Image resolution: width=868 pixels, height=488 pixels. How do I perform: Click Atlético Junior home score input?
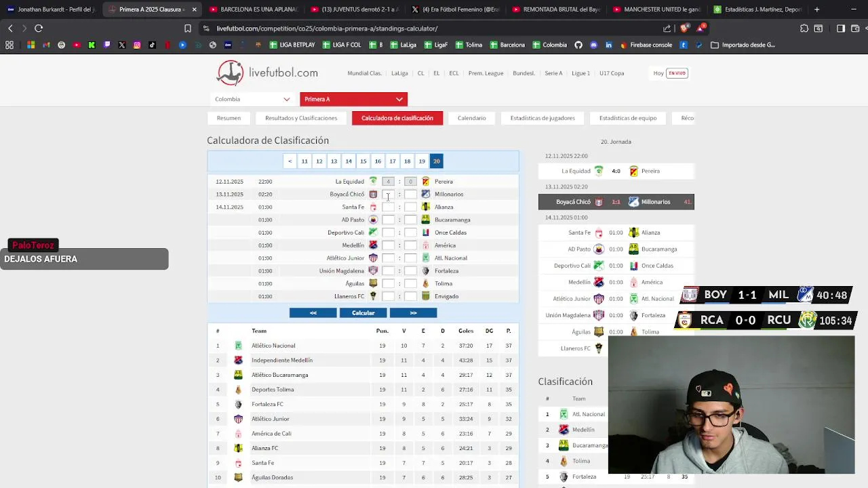click(388, 258)
